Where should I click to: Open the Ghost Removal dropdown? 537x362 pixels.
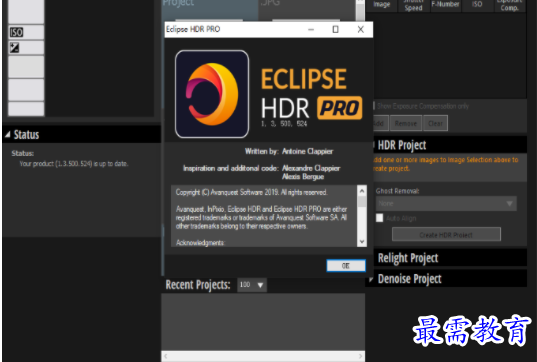pyautogui.click(x=446, y=204)
